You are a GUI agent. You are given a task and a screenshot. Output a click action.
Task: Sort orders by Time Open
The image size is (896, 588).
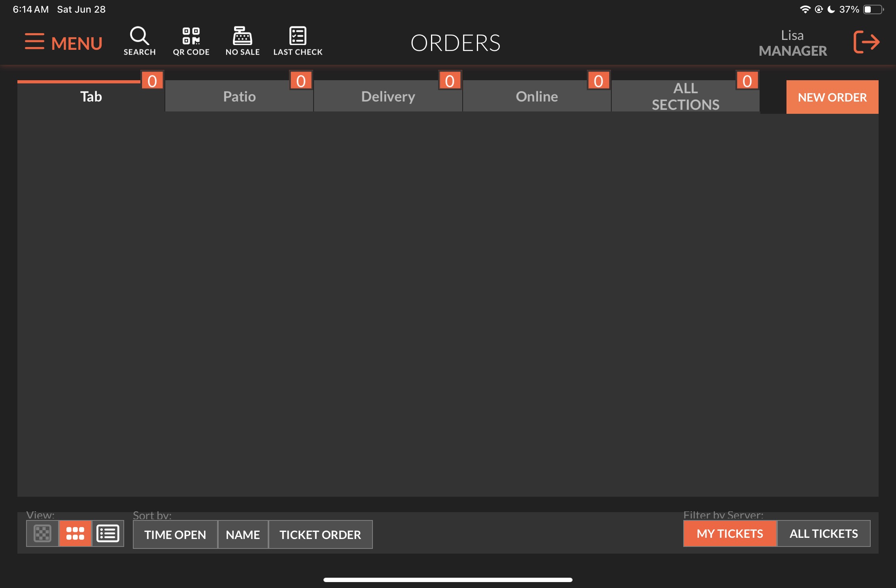pos(175,535)
